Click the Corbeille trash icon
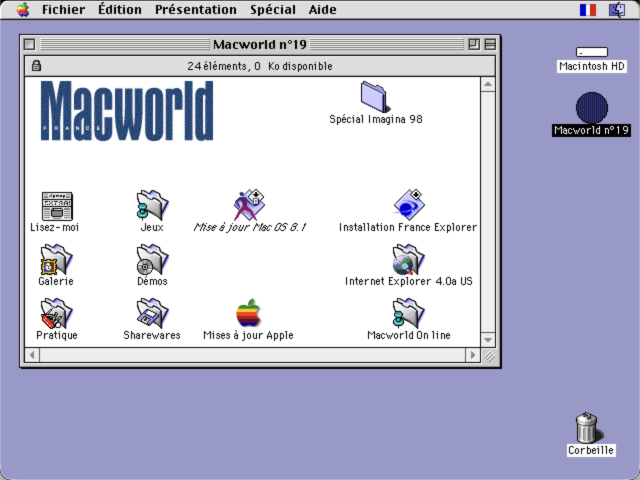This screenshot has height=480, width=640. point(587,427)
